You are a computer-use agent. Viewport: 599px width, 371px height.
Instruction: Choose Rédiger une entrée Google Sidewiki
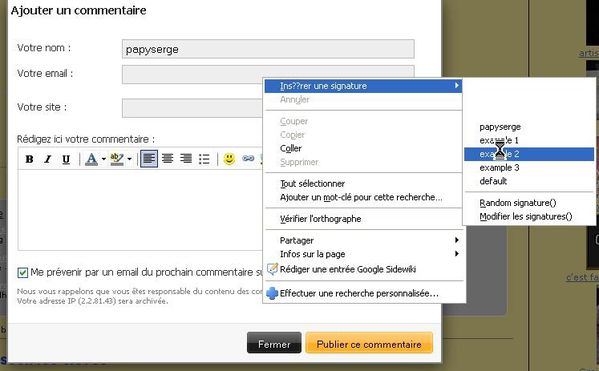[x=363, y=269]
